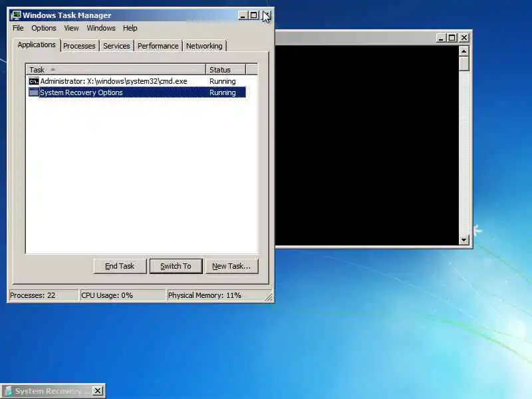The width and height of the screenshot is (532, 399).
Task: Open the Options menu
Action: [x=44, y=28]
